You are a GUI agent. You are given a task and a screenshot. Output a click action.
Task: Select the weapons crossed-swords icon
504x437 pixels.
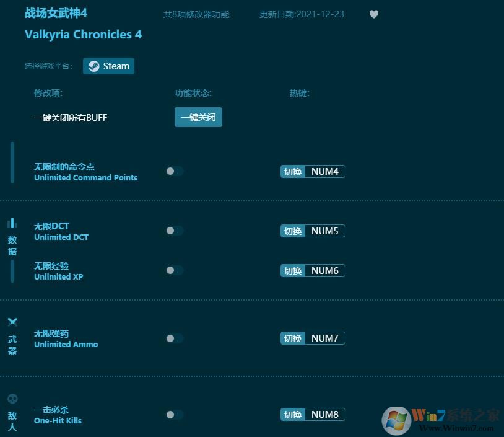click(x=12, y=322)
